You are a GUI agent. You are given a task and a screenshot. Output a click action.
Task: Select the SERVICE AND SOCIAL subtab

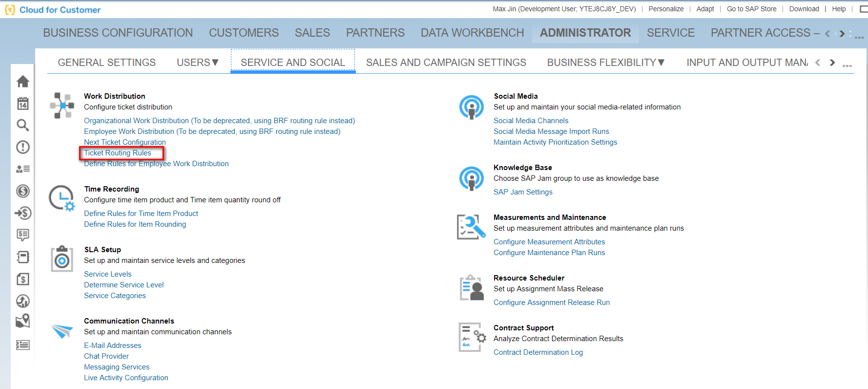(293, 63)
